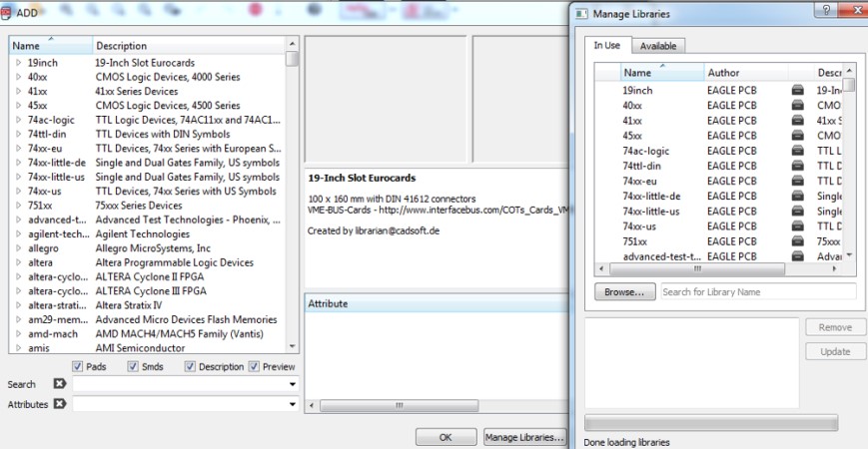Open the Attributes field dropdown arrow
Image resolution: width=868 pixels, height=449 pixels.
coord(293,404)
